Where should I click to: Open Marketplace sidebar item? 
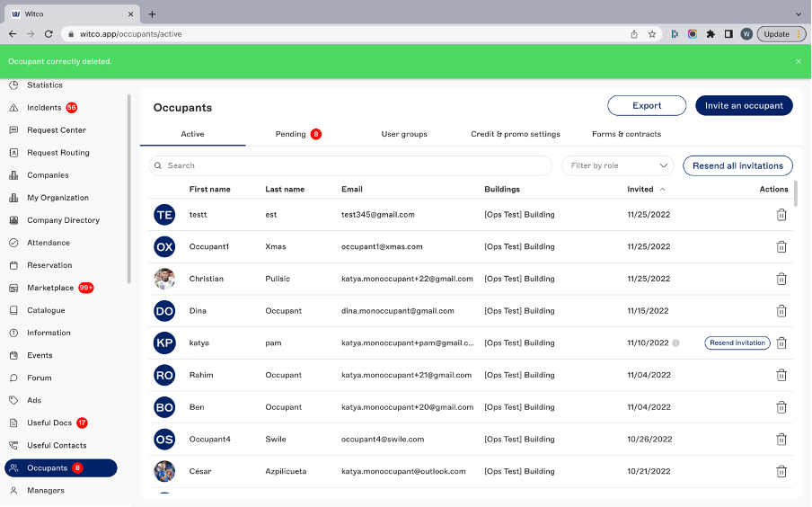coord(50,288)
